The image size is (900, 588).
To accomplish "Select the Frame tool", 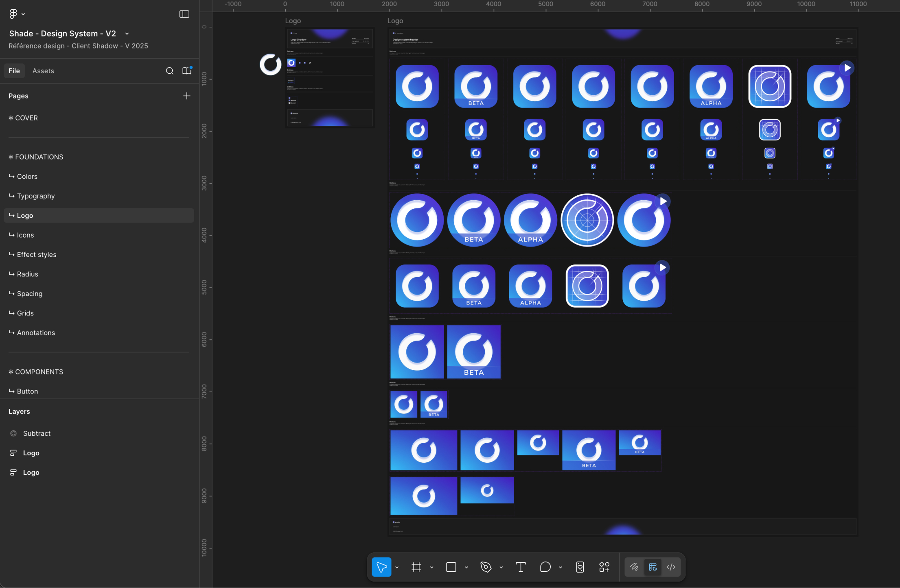I will [x=416, y=567].
